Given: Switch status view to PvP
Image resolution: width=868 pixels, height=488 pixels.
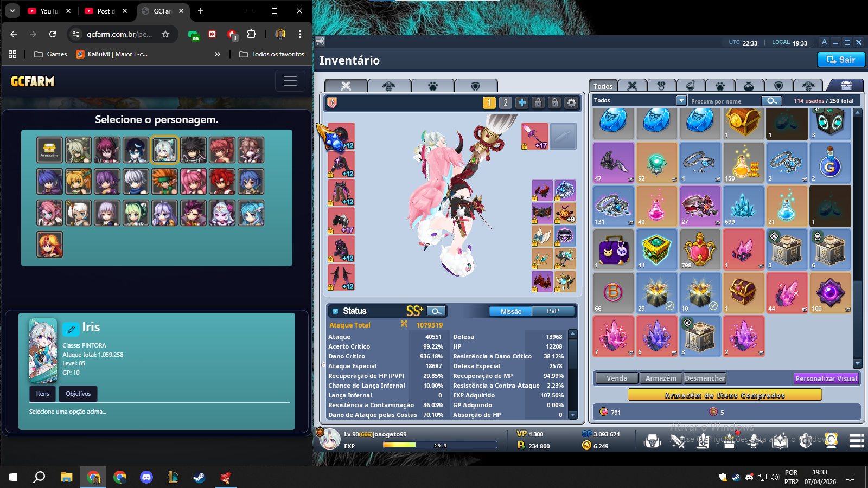Looking at the screenshot, I should [553, 311].
